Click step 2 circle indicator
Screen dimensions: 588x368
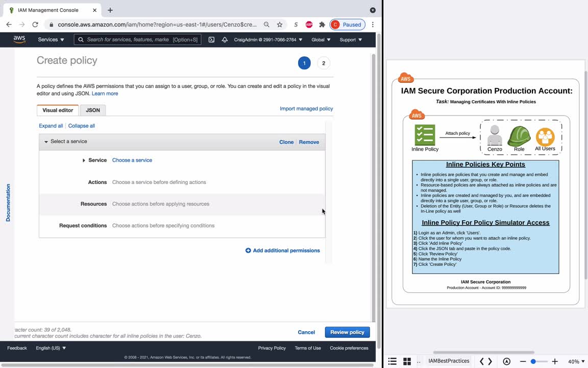coord(324,63)
